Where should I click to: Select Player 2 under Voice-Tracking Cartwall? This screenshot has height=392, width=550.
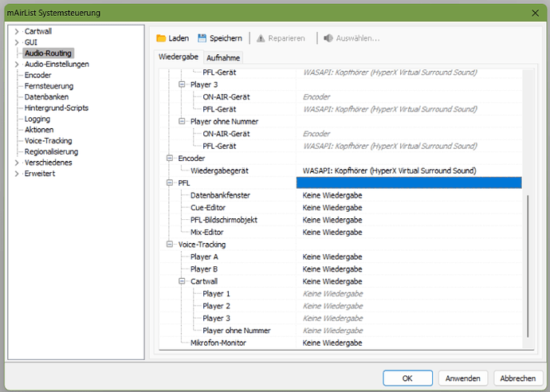click(x=216, y=306)
